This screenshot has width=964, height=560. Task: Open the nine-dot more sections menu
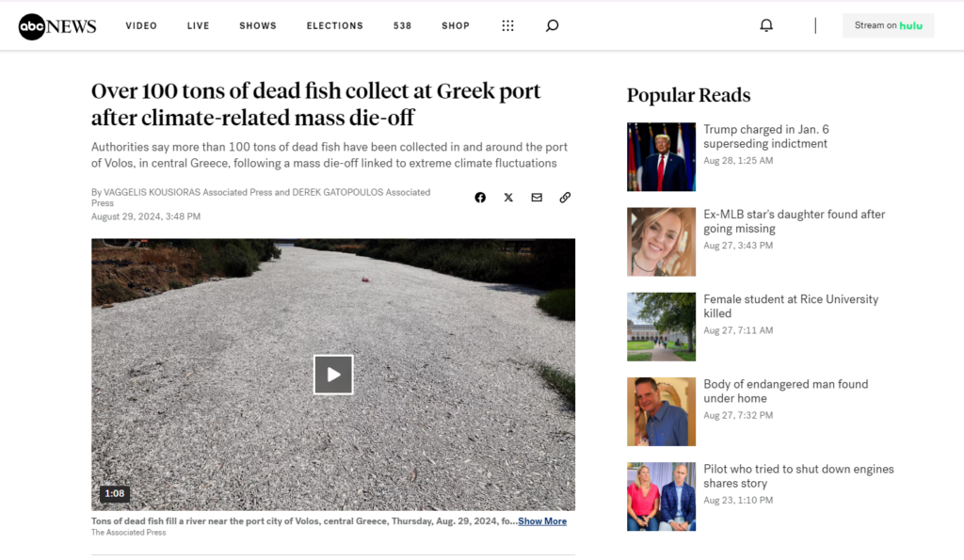pos(507,25)
